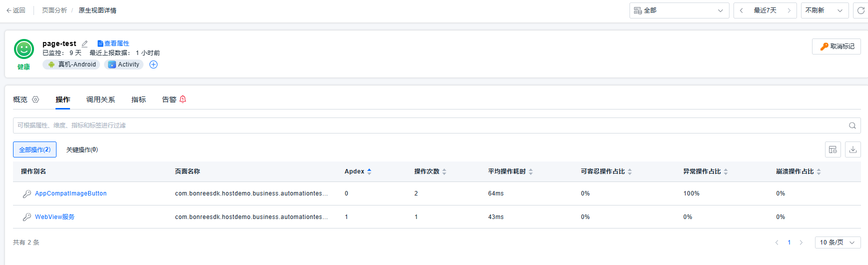Select the 真机-Android tag

[71, 64]
